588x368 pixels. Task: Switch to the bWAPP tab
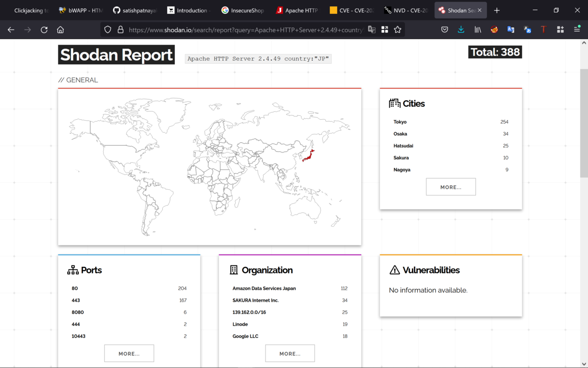80,10
